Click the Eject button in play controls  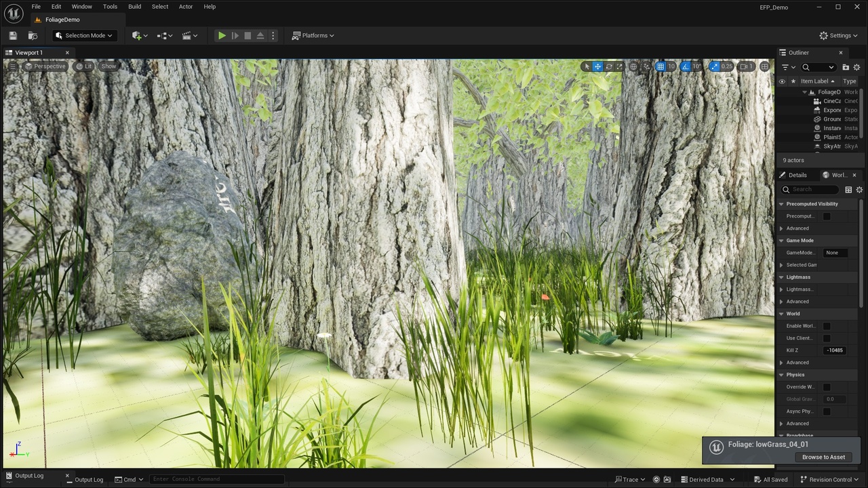(260, 35)
